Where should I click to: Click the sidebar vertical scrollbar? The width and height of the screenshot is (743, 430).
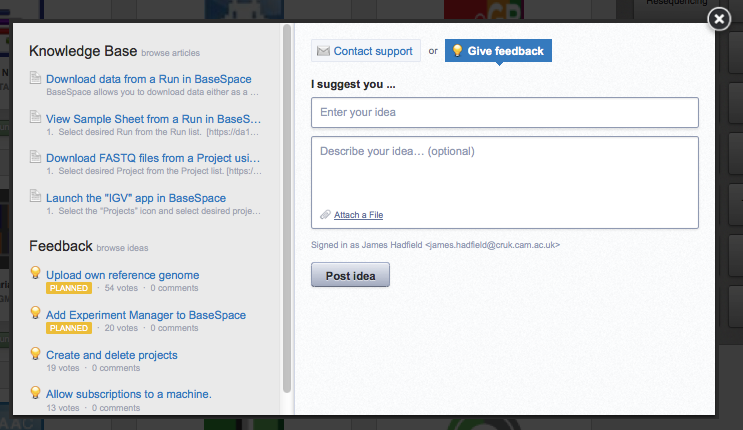[x=287, y=200]
